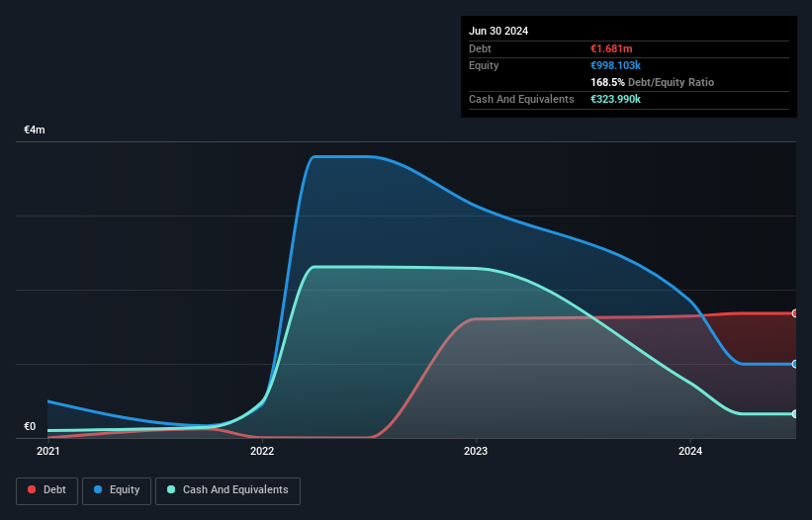Image resolution: width=812 pixels, height=520 pixels.
Task: Click the 2021 x-axis label
Action: (48, 451)
